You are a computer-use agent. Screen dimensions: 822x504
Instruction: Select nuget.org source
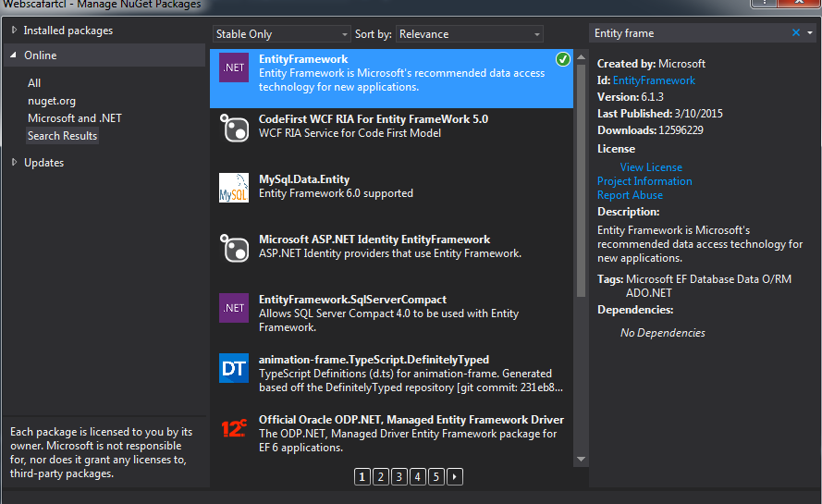[x=52, y=101]
